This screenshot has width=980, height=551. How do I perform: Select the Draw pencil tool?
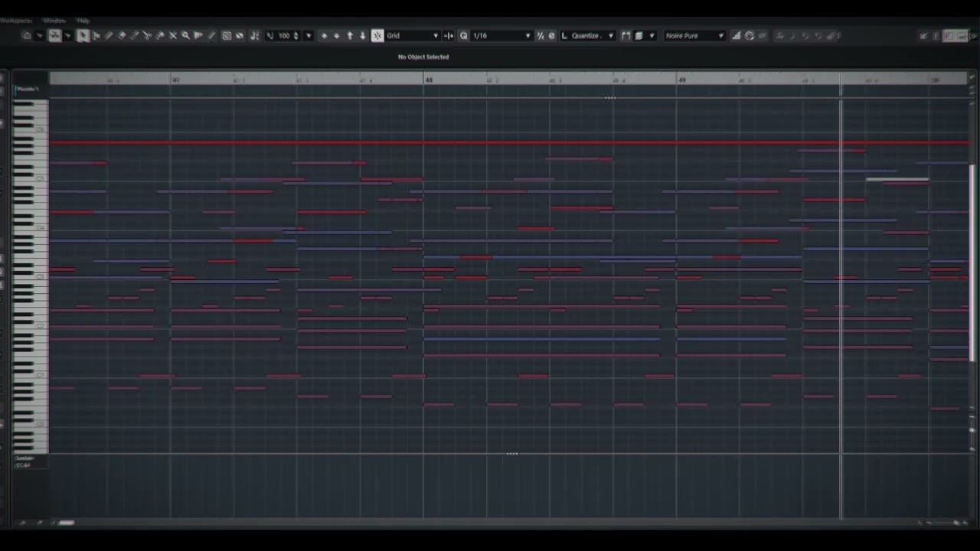coord(109,36)
